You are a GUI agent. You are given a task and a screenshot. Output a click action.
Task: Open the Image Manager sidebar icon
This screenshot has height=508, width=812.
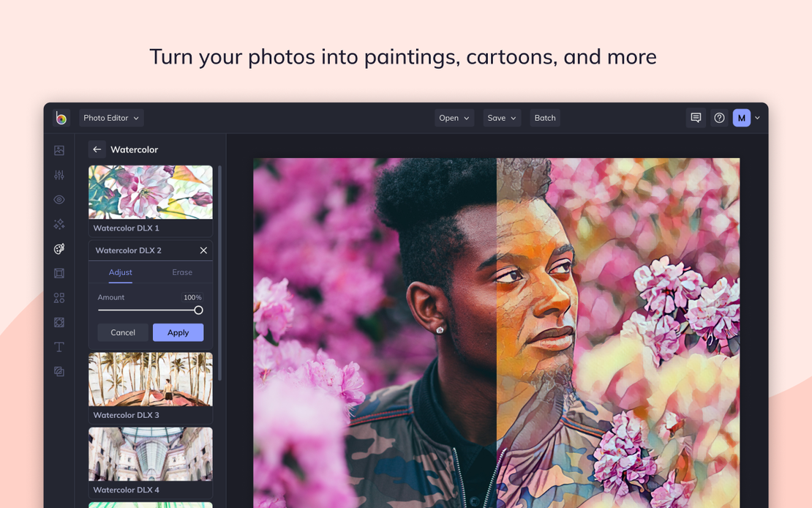click(59, 150)
